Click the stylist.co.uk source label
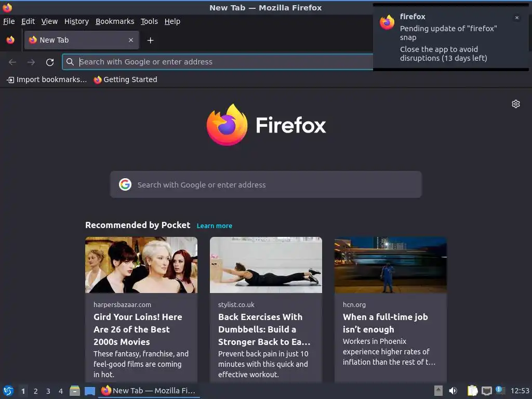532x399 pixels. click(236, 304)
